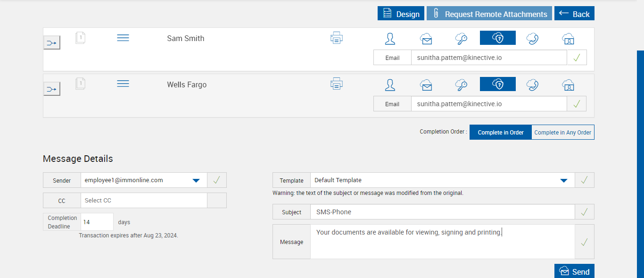The width and height of the screenshot is (644, 278).
Task: Open the Select CC dropdown field
Action: (144, 201)
